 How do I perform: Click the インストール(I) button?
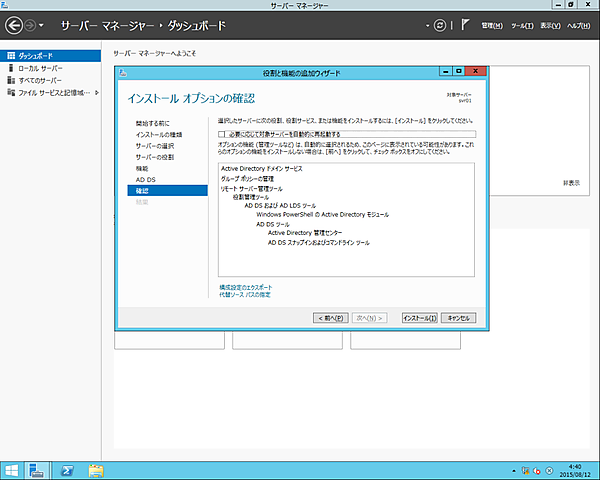point(419,317)
